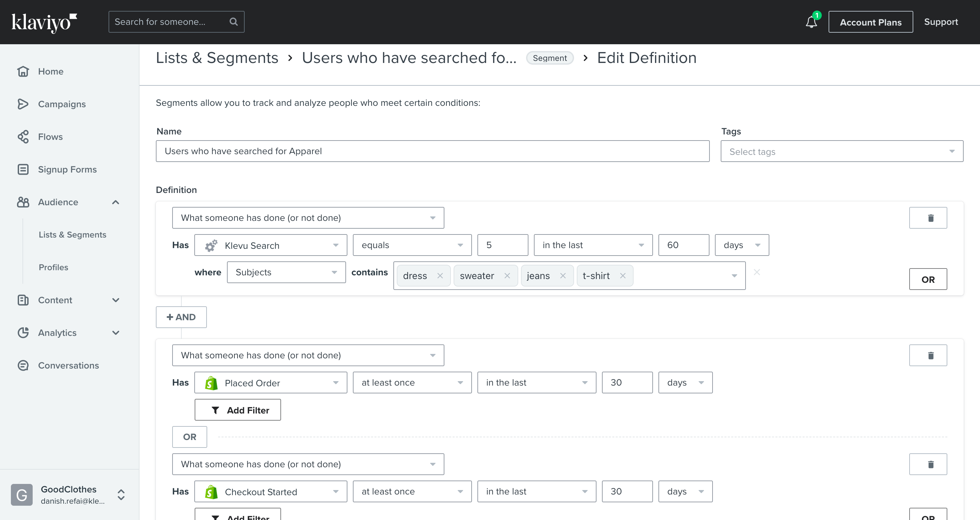Remove the jeans tag
This screenshot has height=520, width=980.
pos(563,276)
